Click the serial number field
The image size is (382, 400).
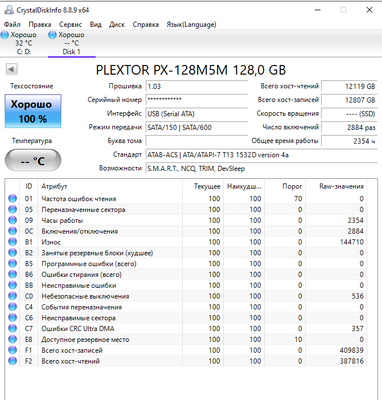point(196,100)
